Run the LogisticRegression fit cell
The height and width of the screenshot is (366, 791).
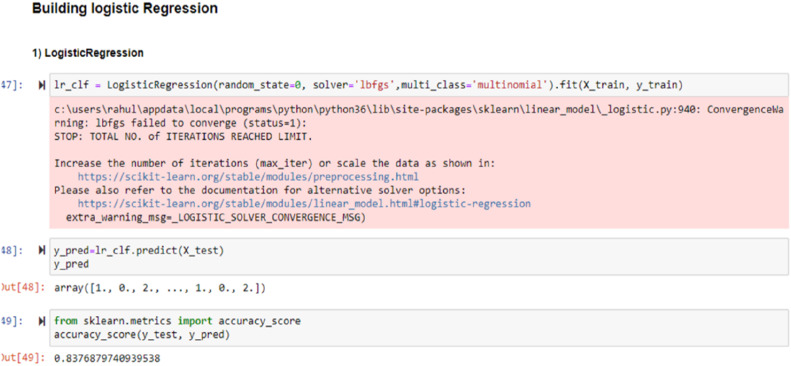[x=41, y=86]
